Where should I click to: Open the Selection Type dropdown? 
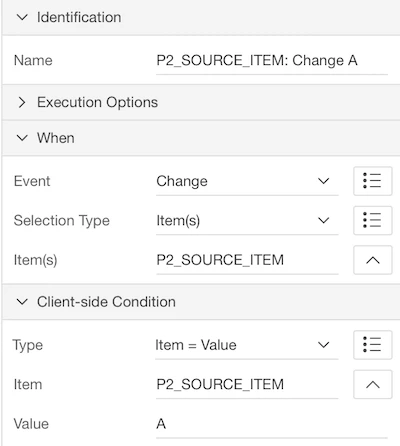pos(247,221)
